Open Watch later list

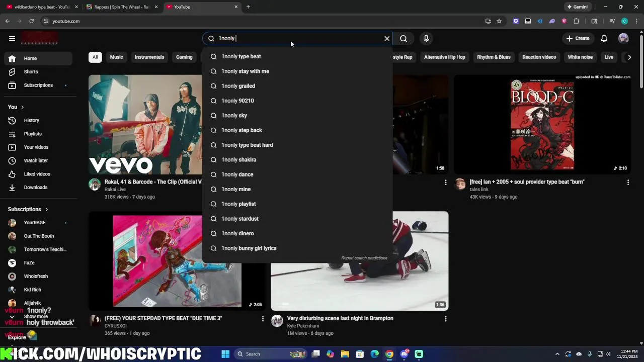38,160
